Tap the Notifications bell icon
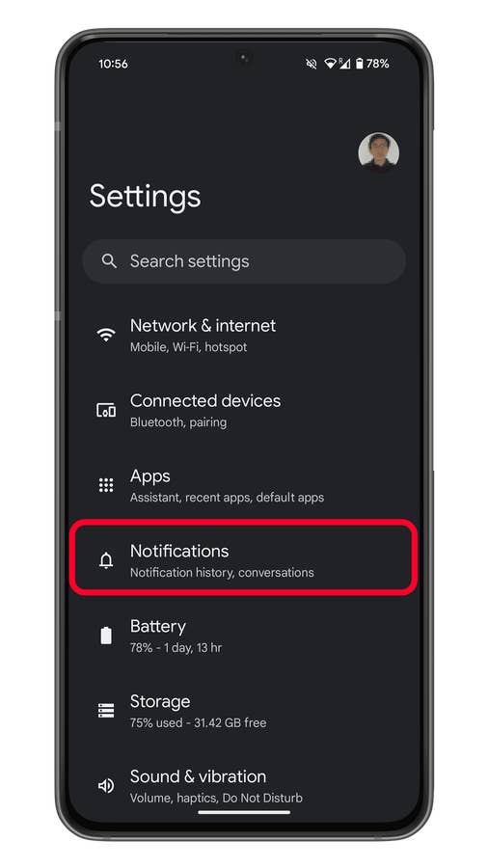This screenshot has height=868, width=488. [106, 560]
